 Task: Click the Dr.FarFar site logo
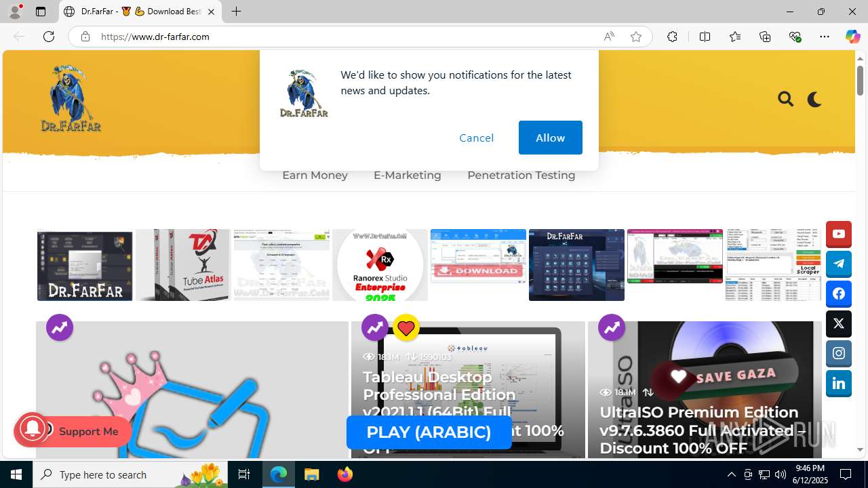pyautogui.click(x=71, y=98)
